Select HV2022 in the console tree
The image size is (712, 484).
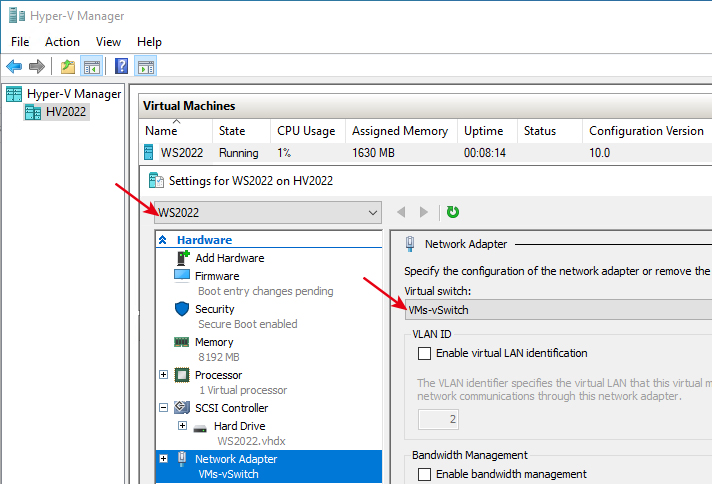click(66, 112)
